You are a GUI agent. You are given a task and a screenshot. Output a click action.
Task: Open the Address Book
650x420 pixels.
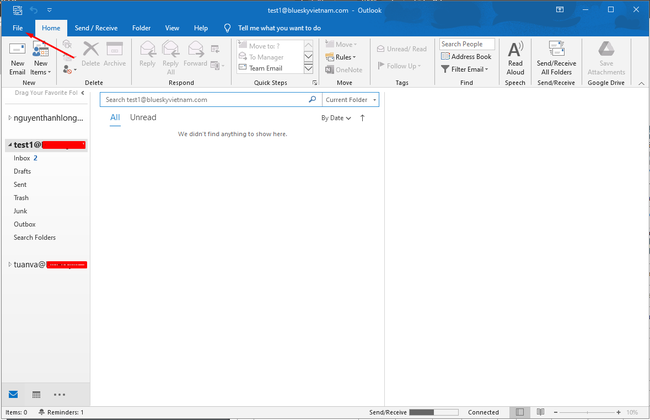coord(466,56)
